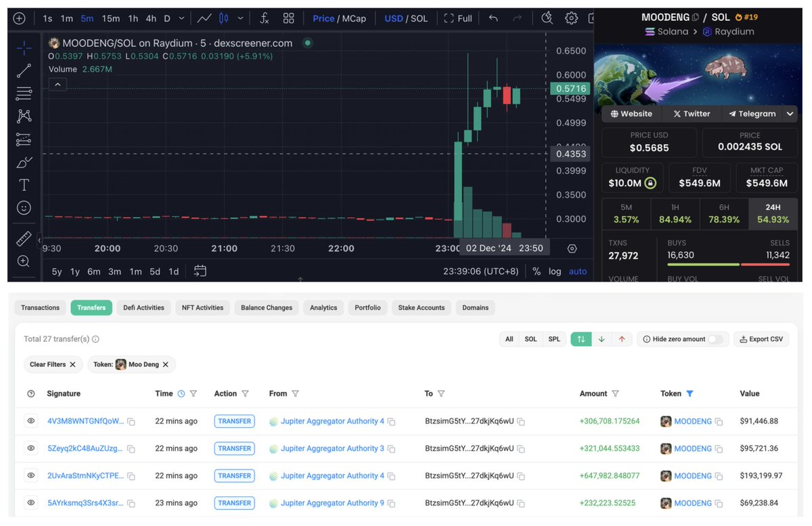Select the text annotation tool
Image resolution: width=812 pixels, height=526 pixels.
[23, 185]
